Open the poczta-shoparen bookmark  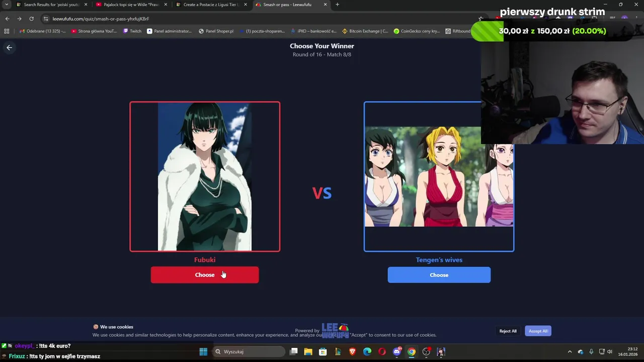click(262, 31)
